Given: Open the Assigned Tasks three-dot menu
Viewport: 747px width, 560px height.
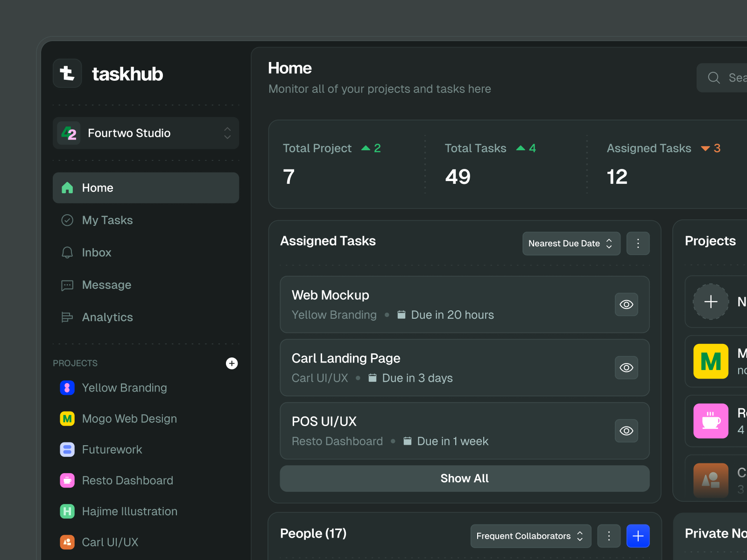Looking at the screenshot, I should (x=638, y=244).
